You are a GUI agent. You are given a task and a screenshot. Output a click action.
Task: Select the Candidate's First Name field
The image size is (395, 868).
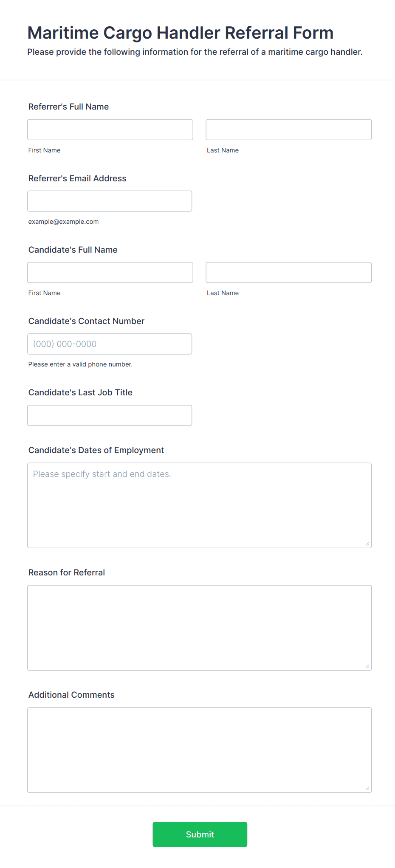pos(110,272)
